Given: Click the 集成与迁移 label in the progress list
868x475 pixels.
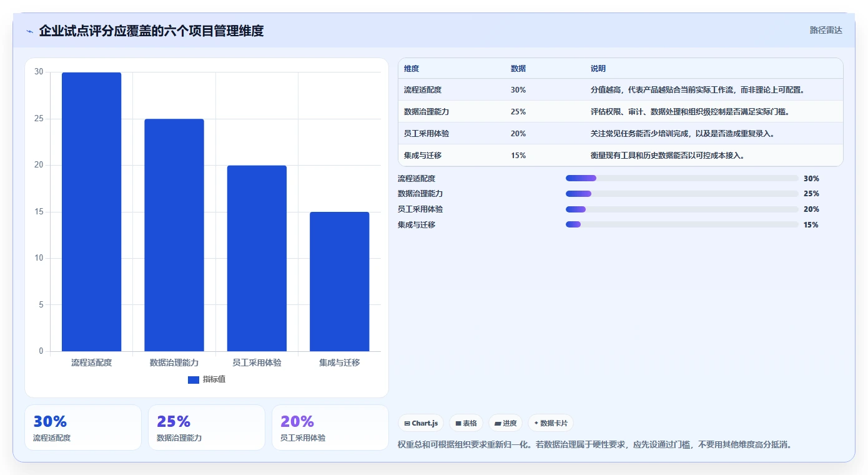Looking at the screenshot, I should (x=417, y=225).
